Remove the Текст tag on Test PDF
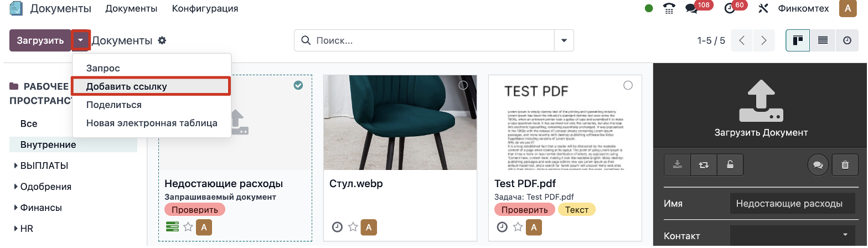The height and width of the screenshot is (248, 868). pyautogui.click(x=577, y=209)
